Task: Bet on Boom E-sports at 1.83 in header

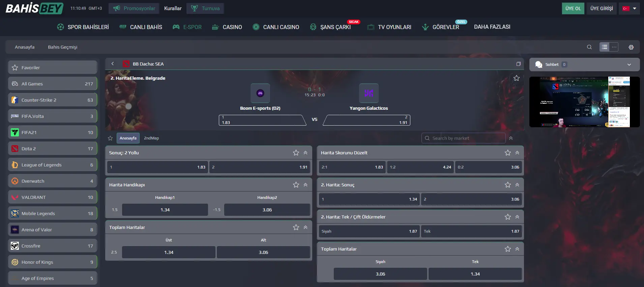Action: (262, 120)
